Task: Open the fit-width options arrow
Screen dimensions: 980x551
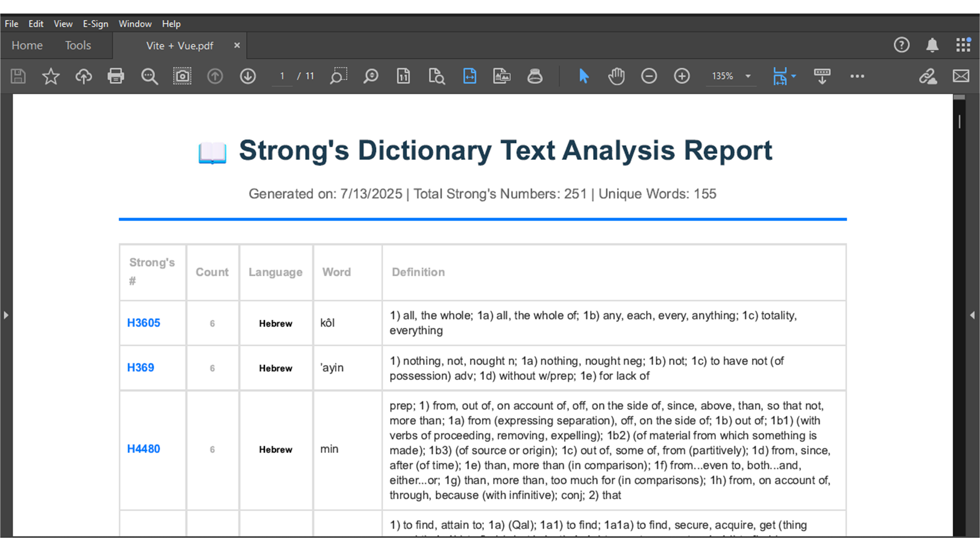Action: pyautogui.click(x=793, y=76)
